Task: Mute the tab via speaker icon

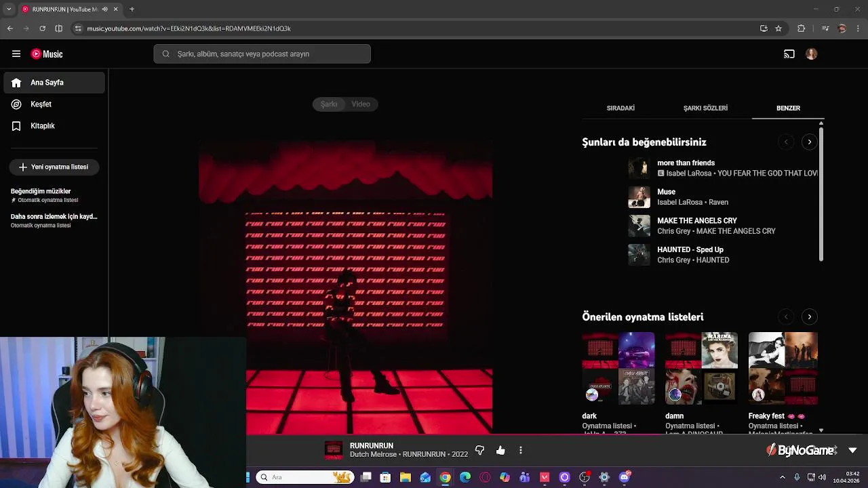Action: click(104, 9)
